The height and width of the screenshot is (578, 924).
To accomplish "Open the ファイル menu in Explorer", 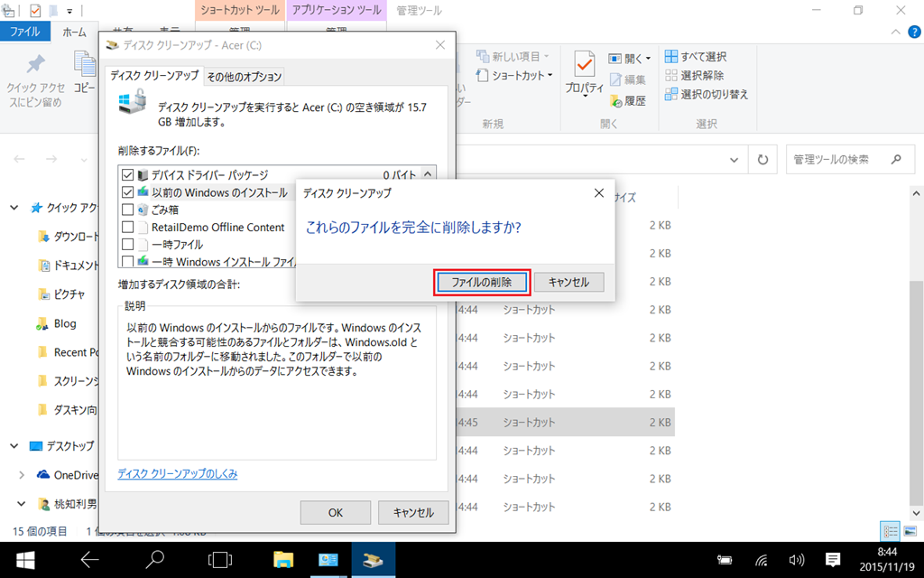I will click(x=24, y=32).
